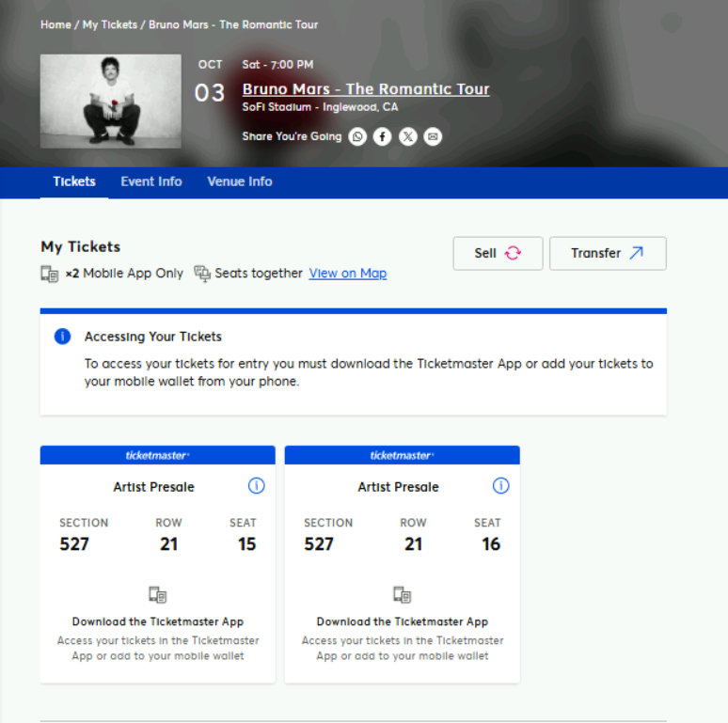
Task: Select the ticket card for seat 16
Action: (x=402, y=564)
